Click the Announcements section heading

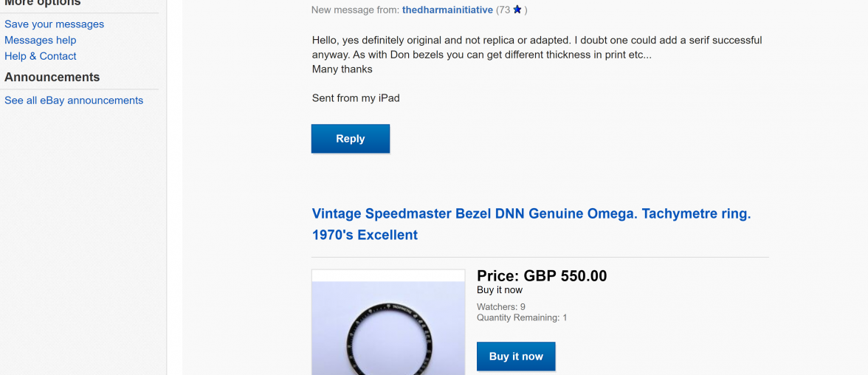pyautogui.click(x=52, y=78)
